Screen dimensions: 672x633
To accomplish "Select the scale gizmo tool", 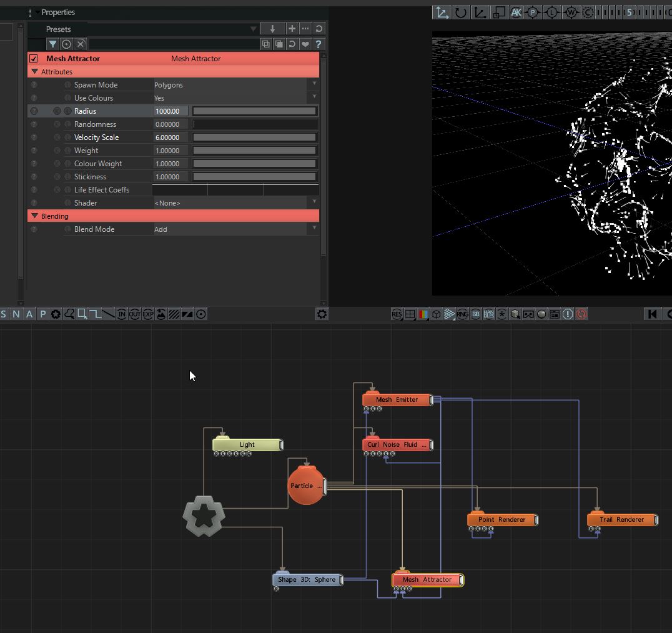I will point(480,12).
